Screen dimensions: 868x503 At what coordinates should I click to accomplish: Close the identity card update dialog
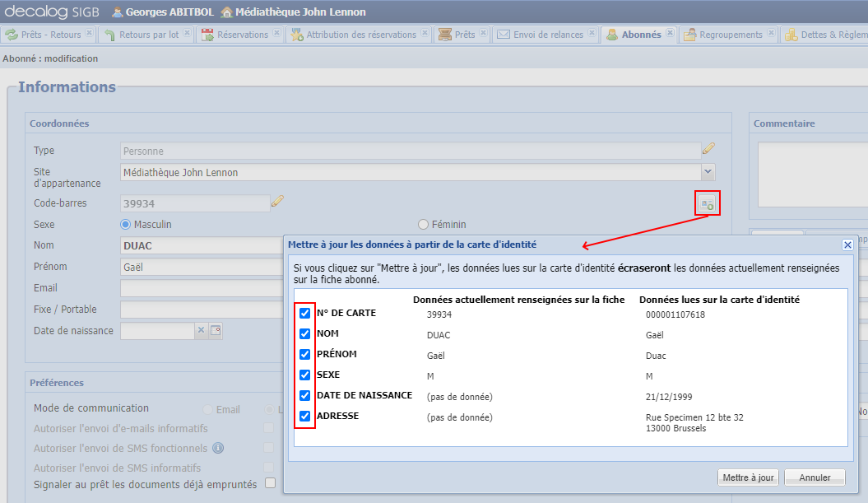click(x=847, y=245)
